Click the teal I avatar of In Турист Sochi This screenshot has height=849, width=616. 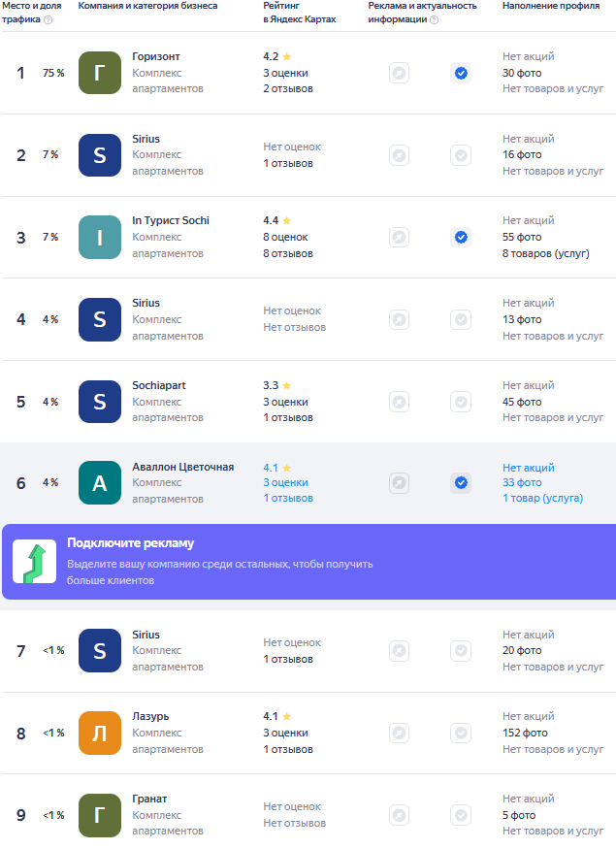click(x=100, y=237)
